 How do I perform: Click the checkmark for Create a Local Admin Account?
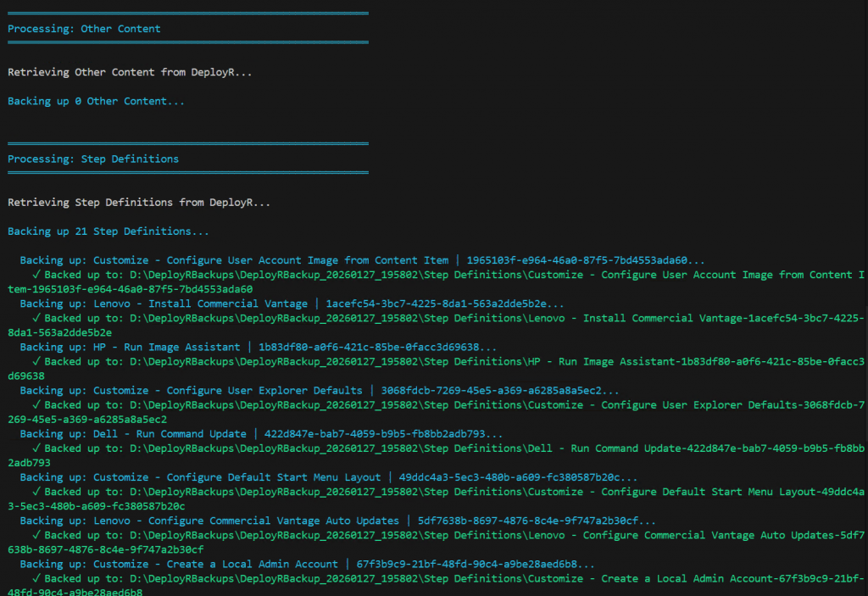point(36,578)
